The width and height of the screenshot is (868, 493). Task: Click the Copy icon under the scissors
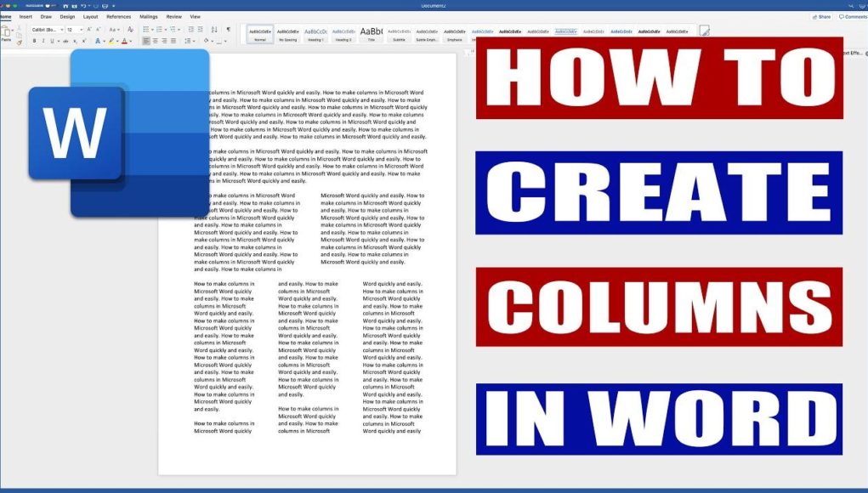point(19,36)
